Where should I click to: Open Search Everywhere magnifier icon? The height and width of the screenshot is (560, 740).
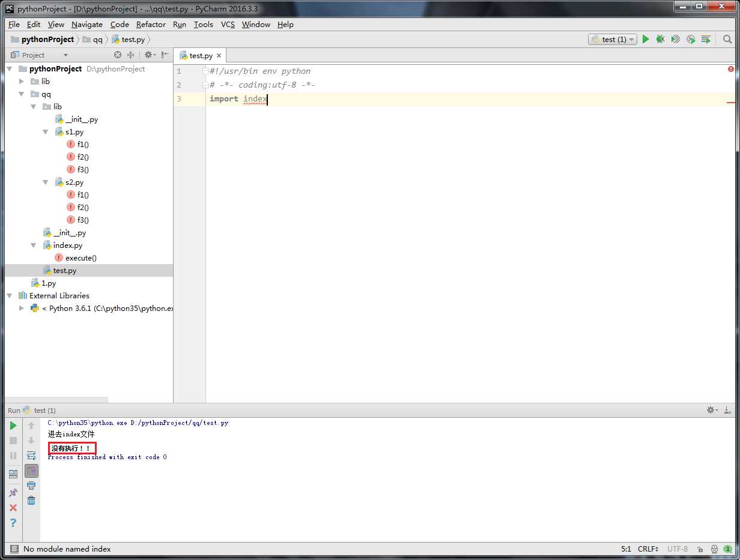pyautogui.click(x=727, y=39)
